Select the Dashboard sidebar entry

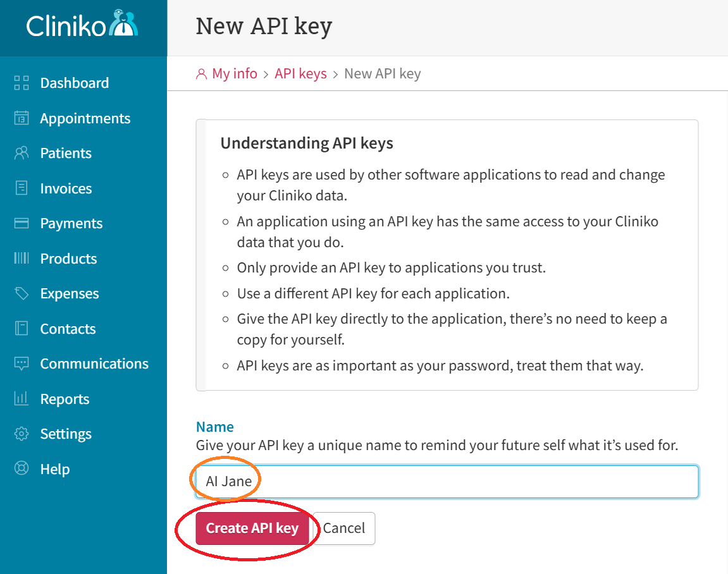pyautogui.click(x=74, y=83)
